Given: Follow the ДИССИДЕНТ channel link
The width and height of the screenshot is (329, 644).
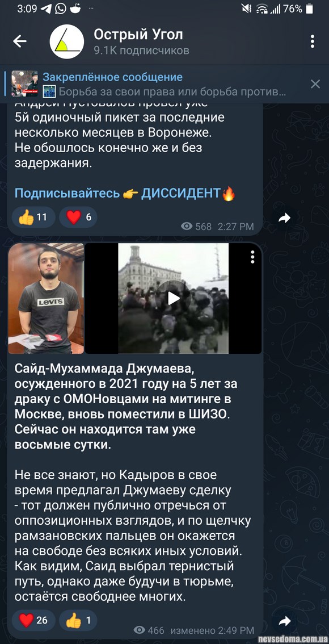Looking at the screenshot, I should coord(182,193).
